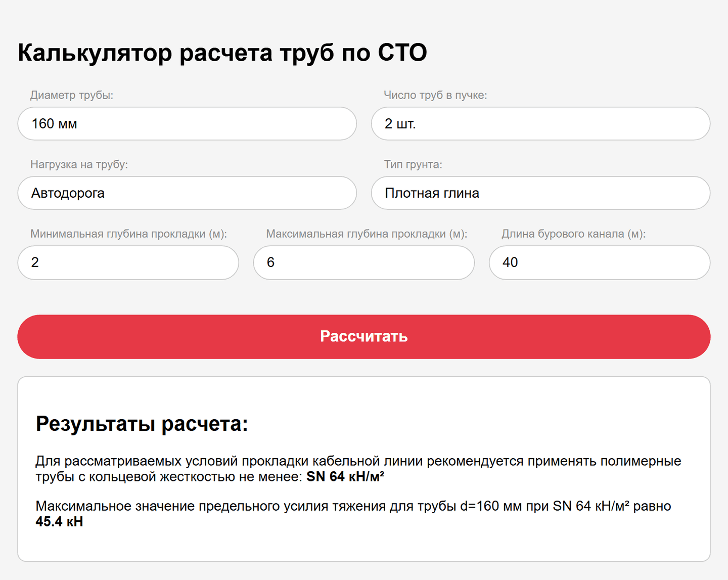Click the bold result SN 64 кН/м²
This screenshot has height=580, width=728.
(x=345, y=476)
